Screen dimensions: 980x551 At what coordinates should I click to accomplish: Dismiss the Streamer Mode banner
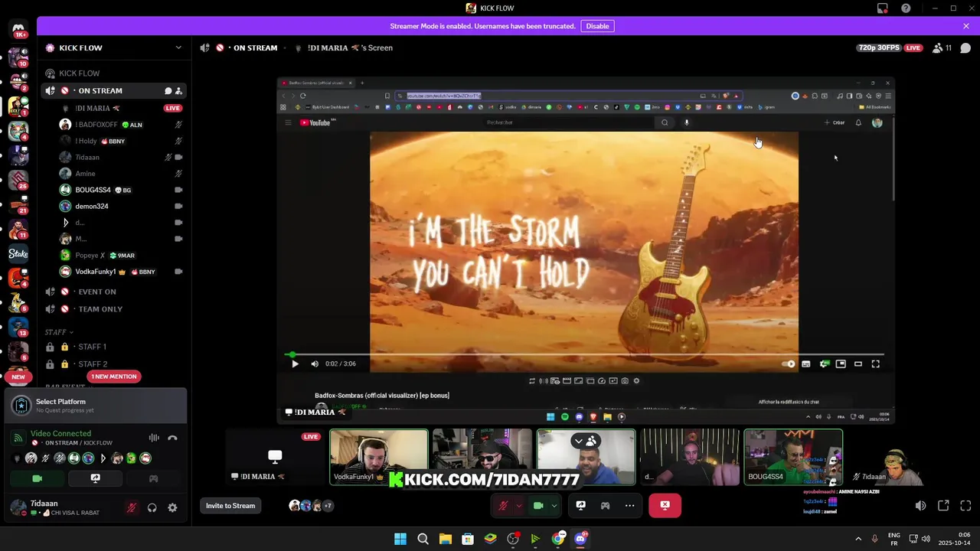966,26
